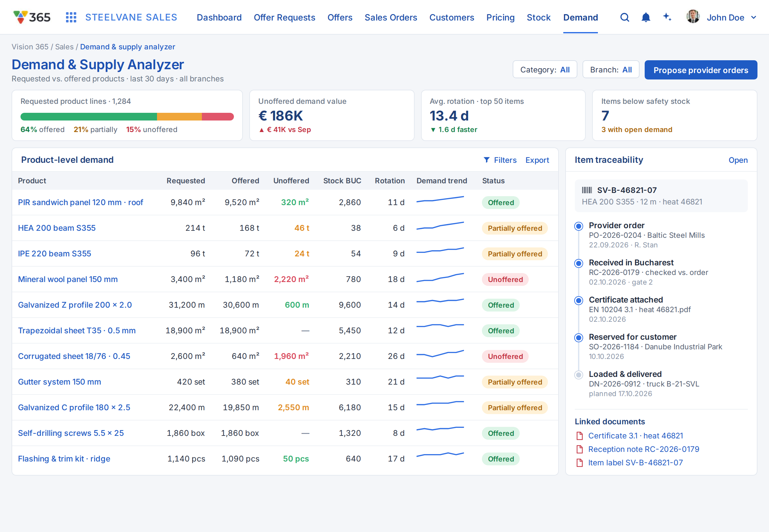The image size is (769, 532).
Task: Click the Unoffered status badge for Corrugated sheet
Action: 505,356
